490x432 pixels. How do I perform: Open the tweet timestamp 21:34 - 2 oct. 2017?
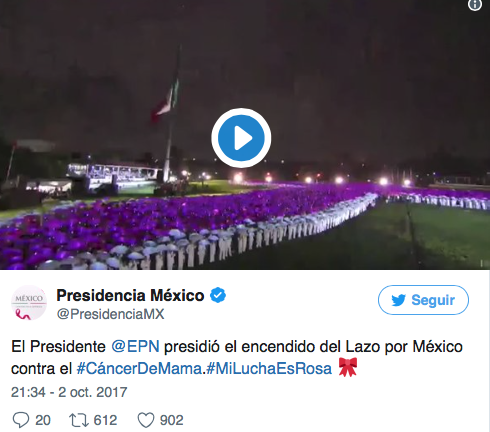pos(69,392)
